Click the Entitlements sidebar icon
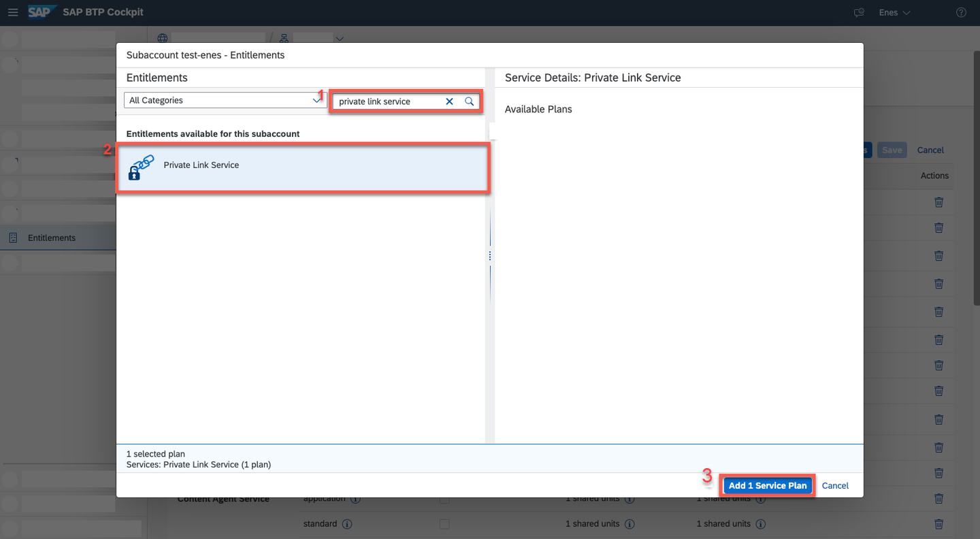Image resolution: width=980 pixels, height=539 pixels. 13,238
